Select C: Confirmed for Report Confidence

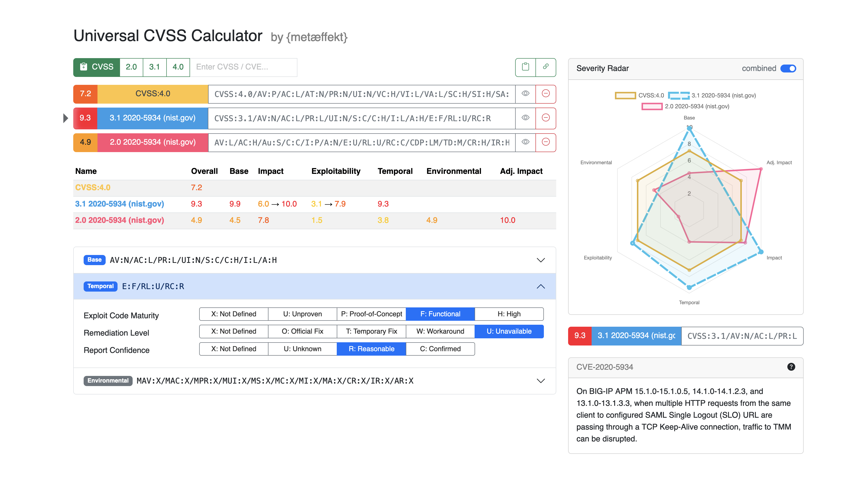pyautogui.click(x=441, y=348)
